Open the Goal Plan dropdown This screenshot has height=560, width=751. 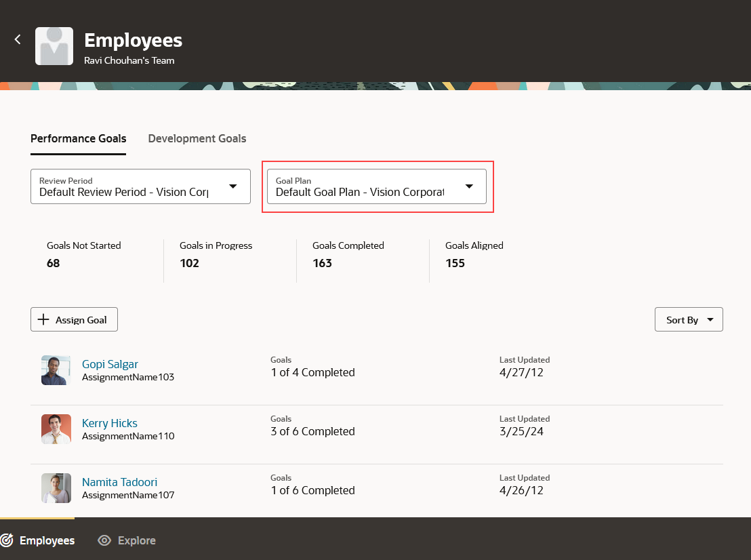[x=376, y=186]
